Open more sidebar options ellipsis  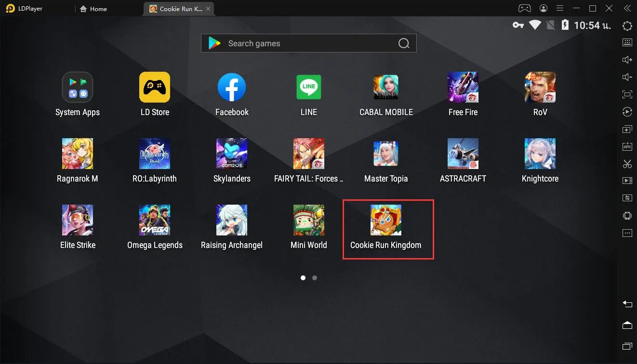click(x=627, y=233)
